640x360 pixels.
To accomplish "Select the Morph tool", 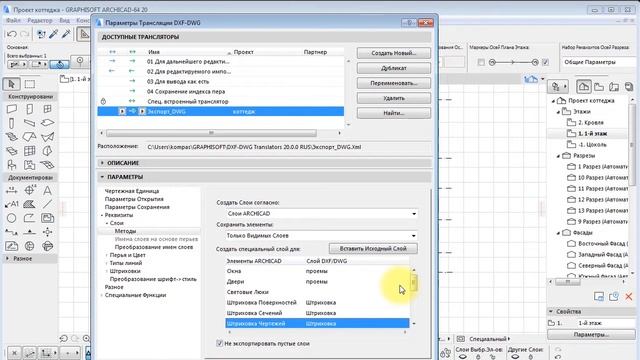I will 47,151.
